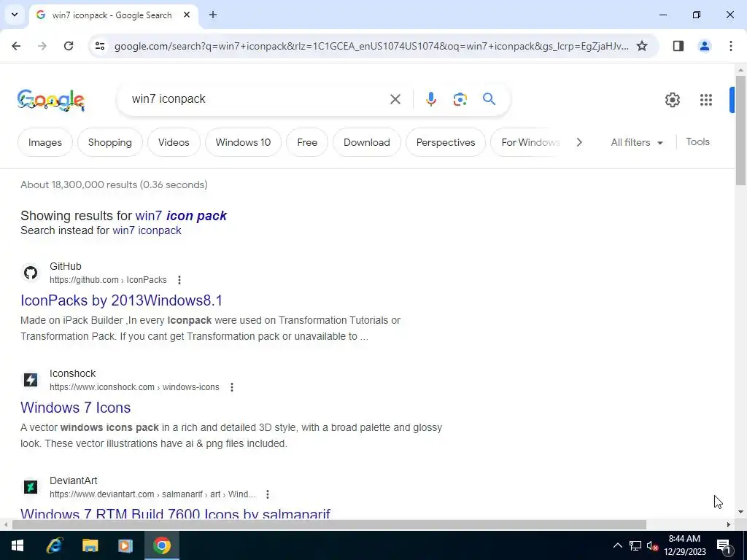The width and height of the screenshot is (747, 560).
Task: Apply the Perspectives filter chip
Action: point(446,142)
